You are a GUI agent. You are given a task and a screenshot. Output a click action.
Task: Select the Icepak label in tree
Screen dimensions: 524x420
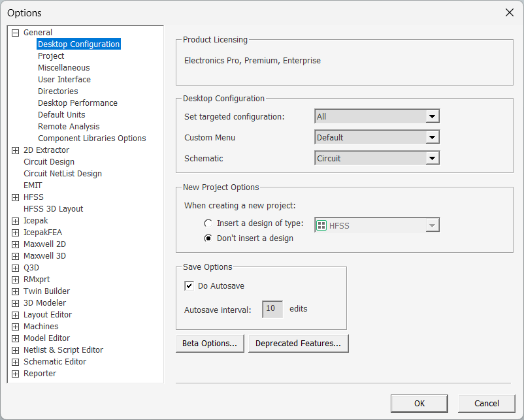[35, 221]
